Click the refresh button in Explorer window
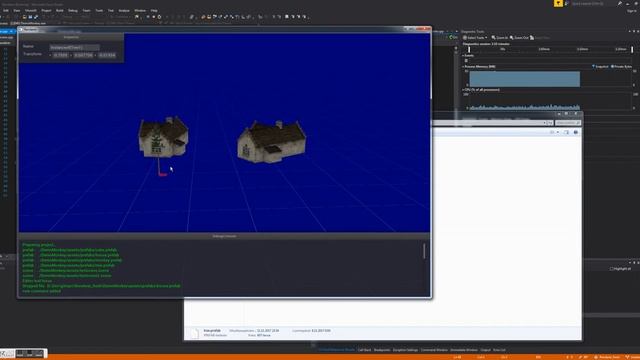 550,123
